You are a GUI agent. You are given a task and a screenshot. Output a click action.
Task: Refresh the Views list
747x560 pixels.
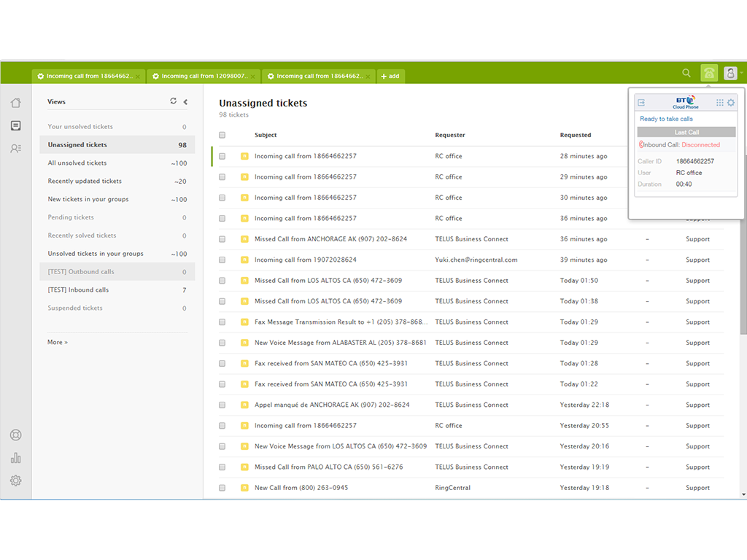[x=172, y=101]
